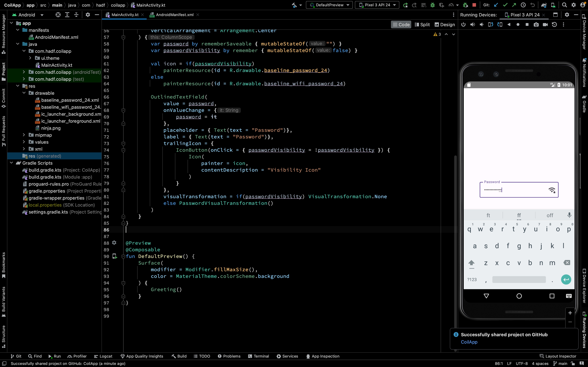This screenshot has height=367, width=588.
Task: Open the DefaultPreview run configuration dropdown
Action: [x=329, y=5]
